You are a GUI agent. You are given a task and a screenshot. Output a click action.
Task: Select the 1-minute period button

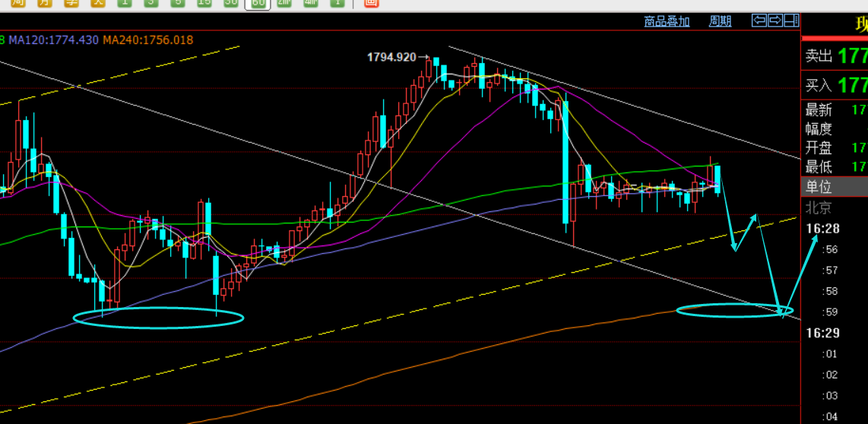[x=125, y=3]
